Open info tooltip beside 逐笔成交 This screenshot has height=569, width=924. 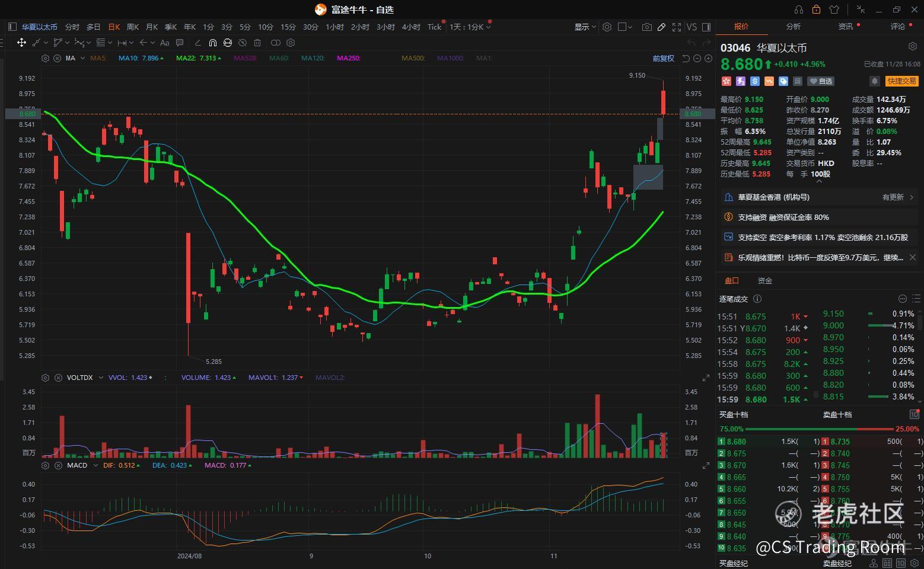(x=757, y=299)
